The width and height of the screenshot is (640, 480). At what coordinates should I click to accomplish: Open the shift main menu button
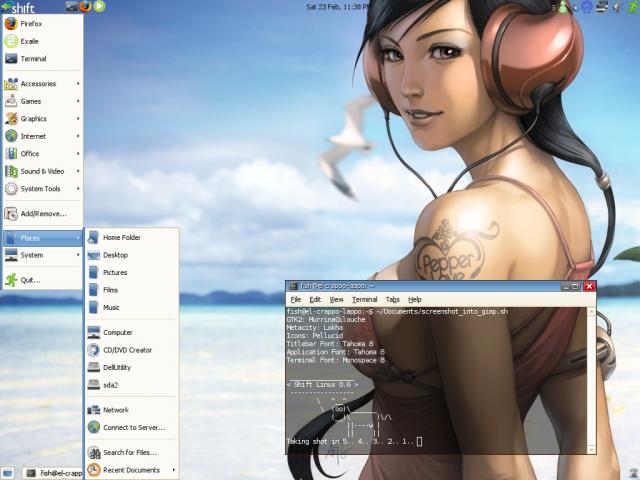tap(18, 7)
